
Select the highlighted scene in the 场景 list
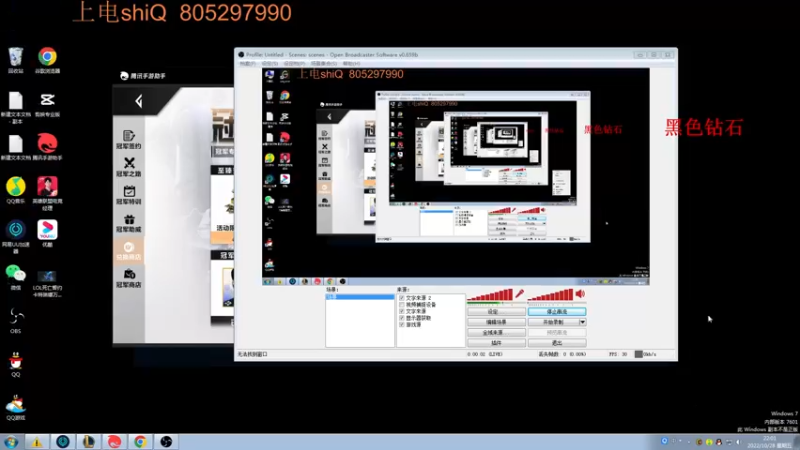pyautogui.click(x=360, y=297)
